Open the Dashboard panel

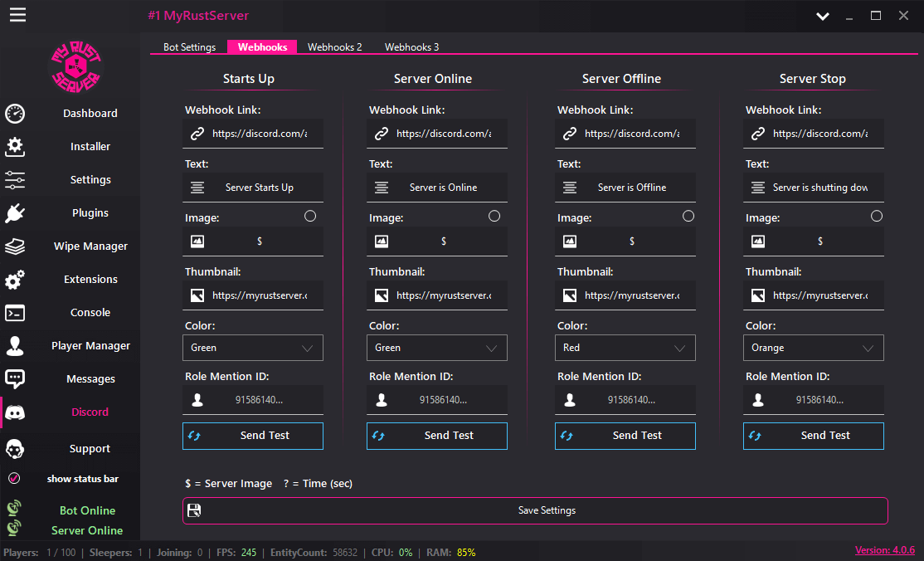click(x=90, y=114)
